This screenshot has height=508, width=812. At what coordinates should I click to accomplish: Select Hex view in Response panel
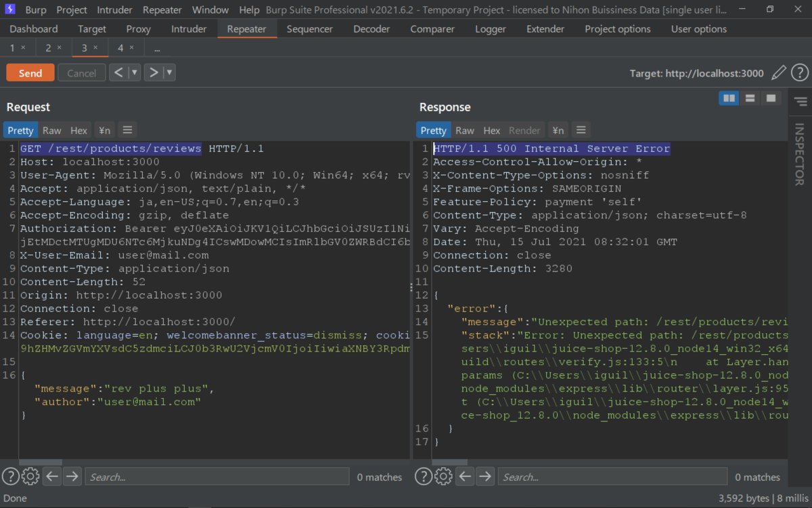(492, 130)
